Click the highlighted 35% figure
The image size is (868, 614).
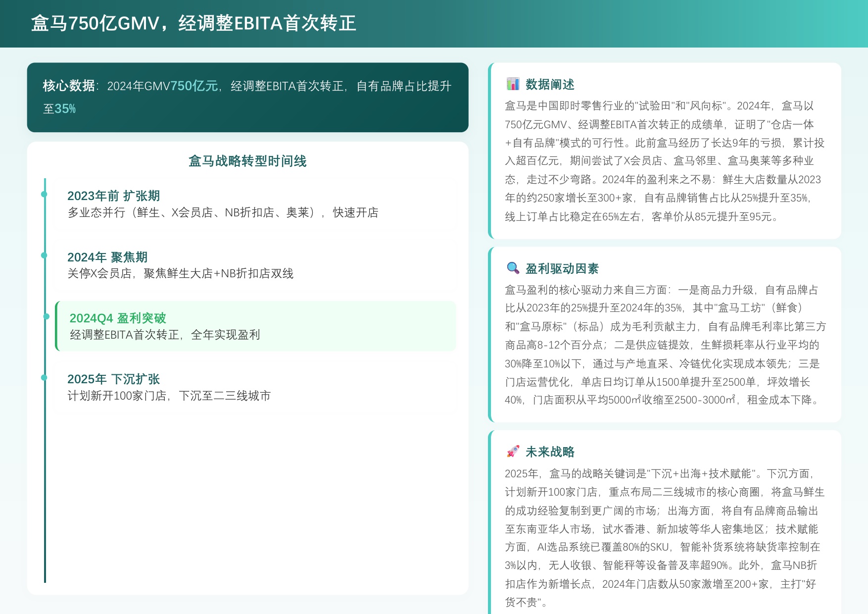pos(66,109)
